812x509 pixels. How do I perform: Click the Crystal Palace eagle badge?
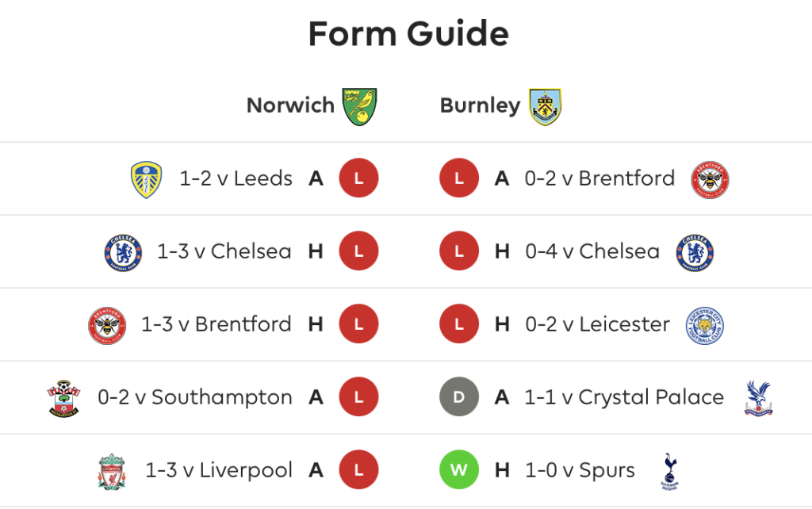758,398
